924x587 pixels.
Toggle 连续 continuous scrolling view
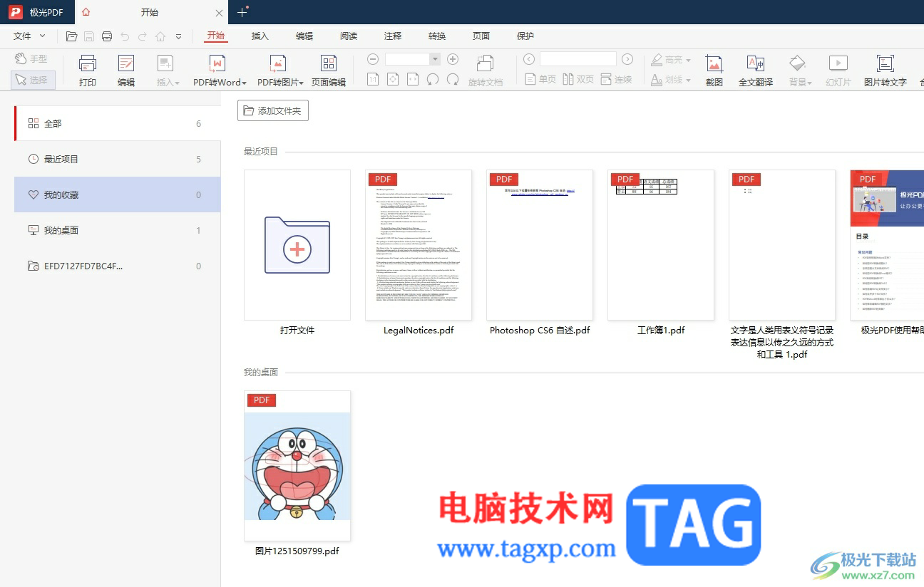617,79
